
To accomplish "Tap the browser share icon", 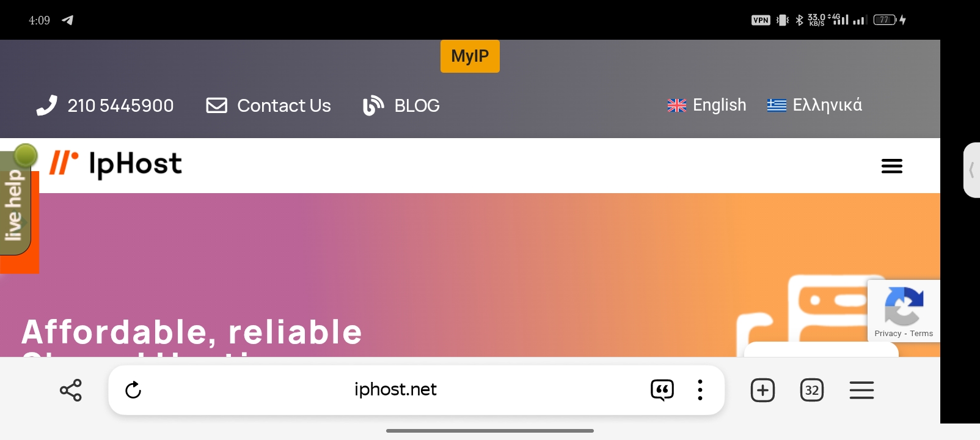I will pyautogui.click(x=71, y=390).
